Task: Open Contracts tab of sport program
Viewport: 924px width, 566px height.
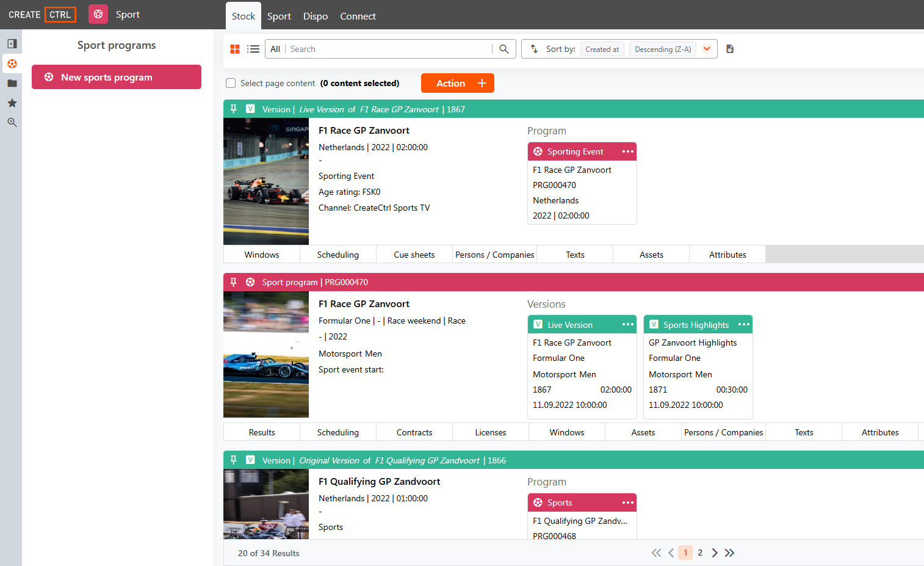Action: click(414, 432)
